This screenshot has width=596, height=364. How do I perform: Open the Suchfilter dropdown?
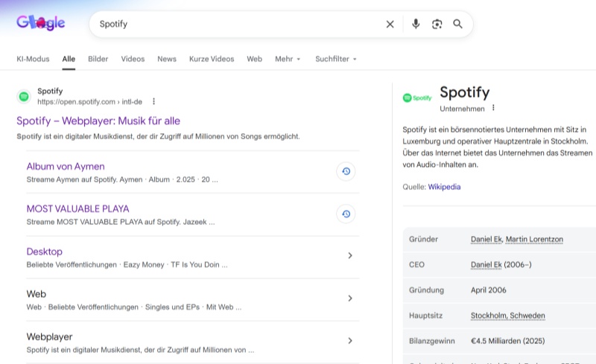tap(336, 59)
